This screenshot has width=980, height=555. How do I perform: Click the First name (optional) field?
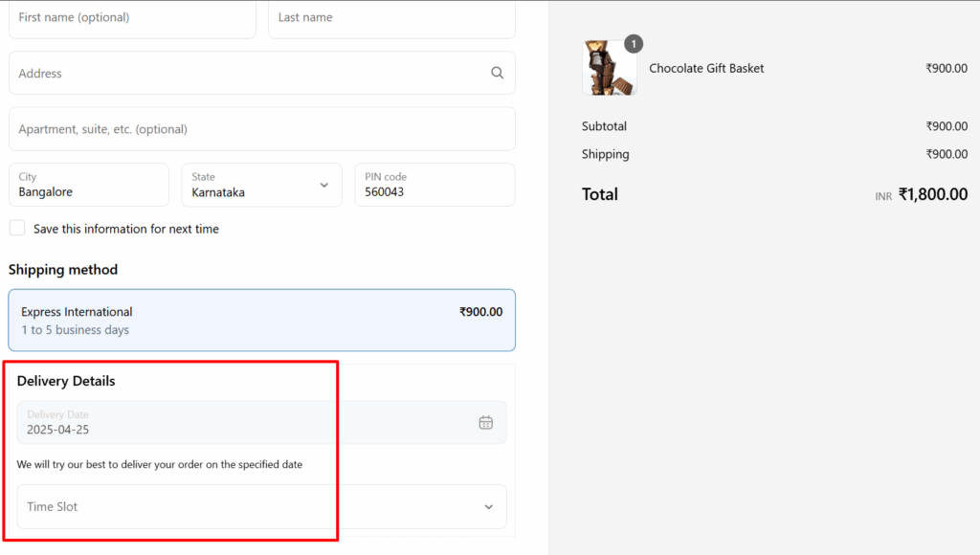click(x=132, y=18)
